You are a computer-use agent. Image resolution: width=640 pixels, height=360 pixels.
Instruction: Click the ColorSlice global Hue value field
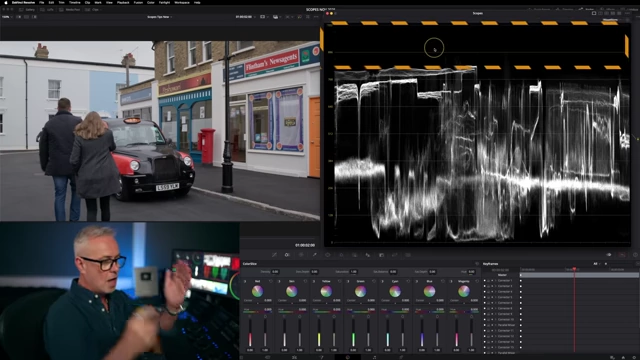[471, 271]
